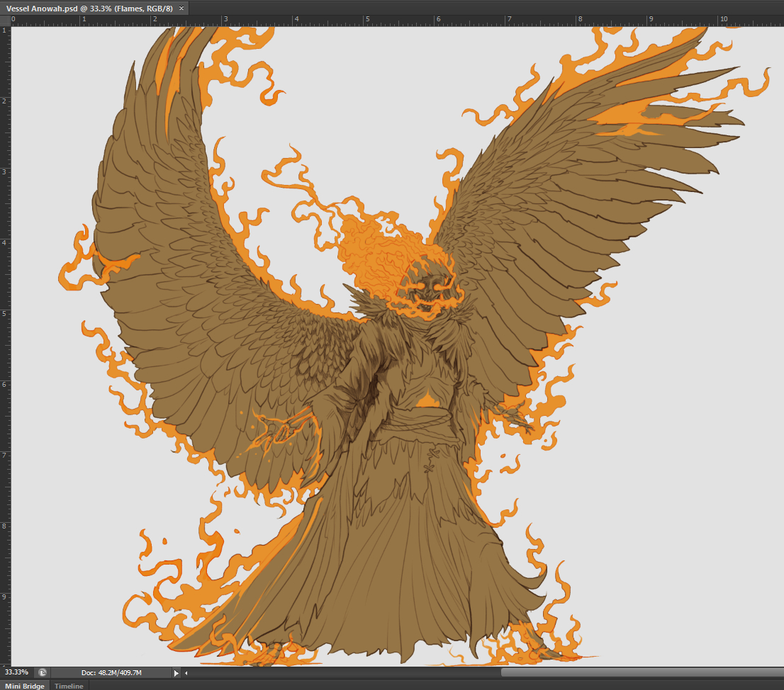Viewport: 784px width, 690px height.
Task: Click the ruler origin corner box
Action: point(4,21)
